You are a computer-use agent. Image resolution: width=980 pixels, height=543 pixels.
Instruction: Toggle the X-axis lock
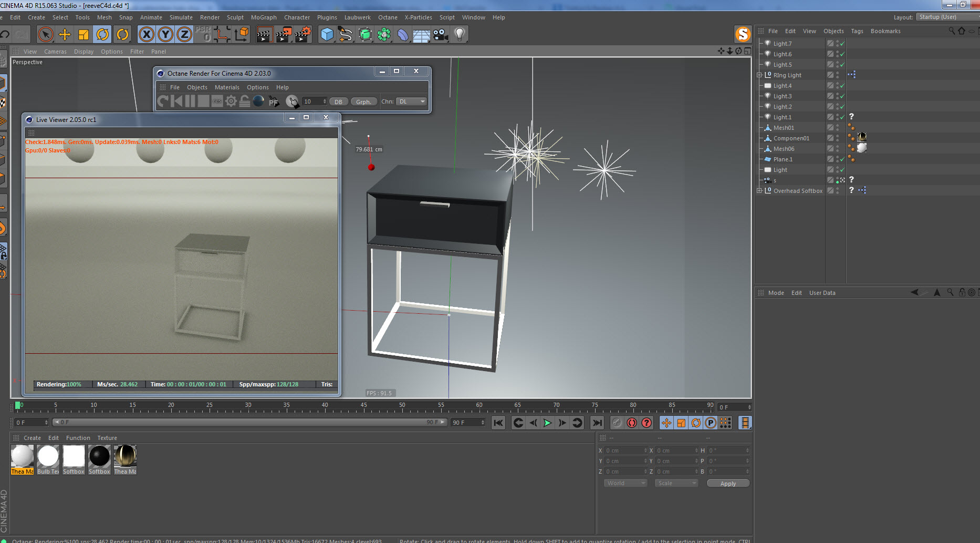(x=147, y=35)
